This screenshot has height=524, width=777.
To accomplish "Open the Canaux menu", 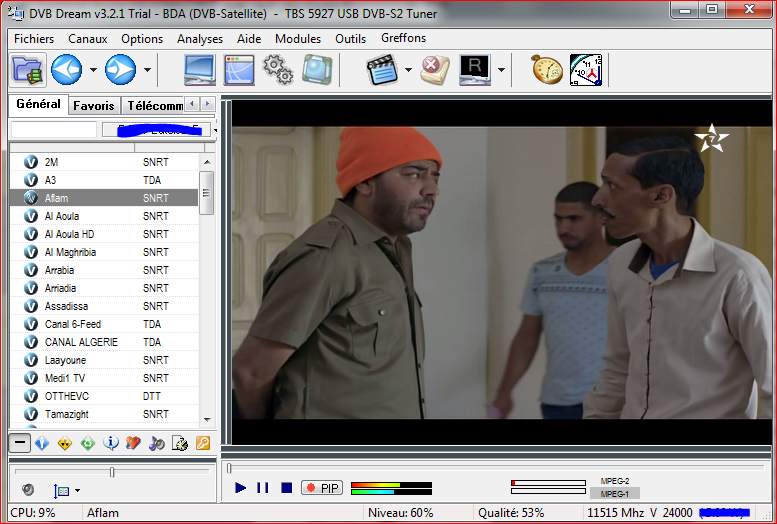I will point(87,39).
